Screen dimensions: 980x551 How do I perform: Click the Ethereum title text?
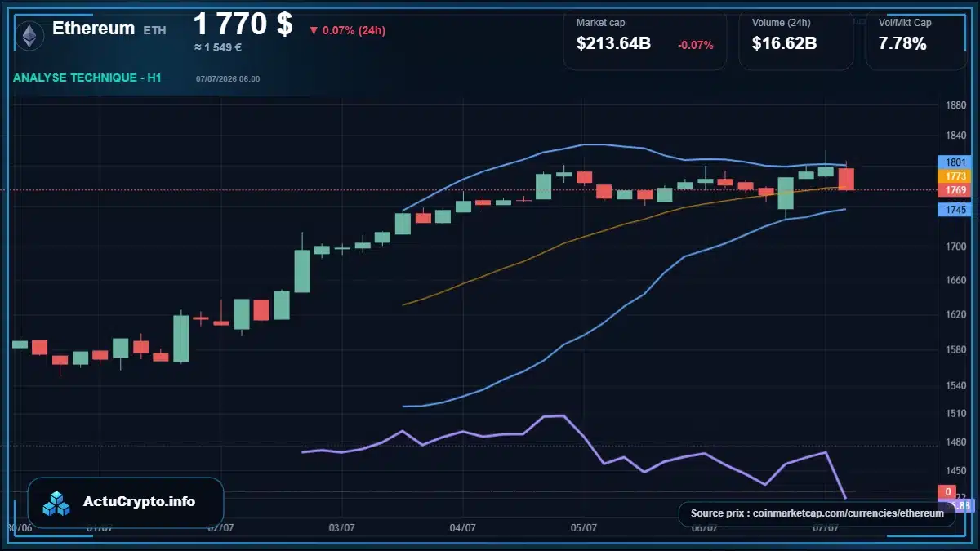(93, 28)
